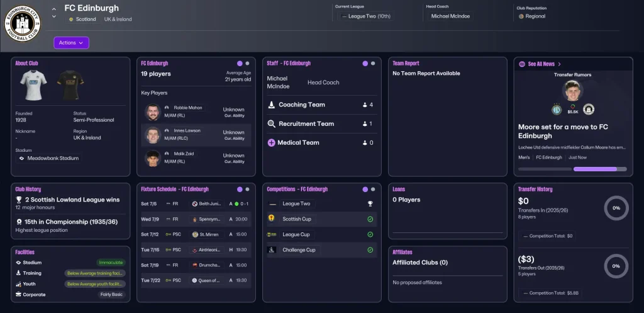The height and width of the screenshot is (313, 644).
Task: Open Malik Zaid player name
Action: 184,154
